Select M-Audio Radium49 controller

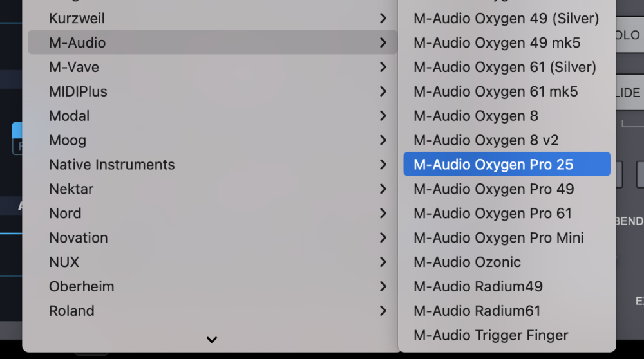coord(478,286)
